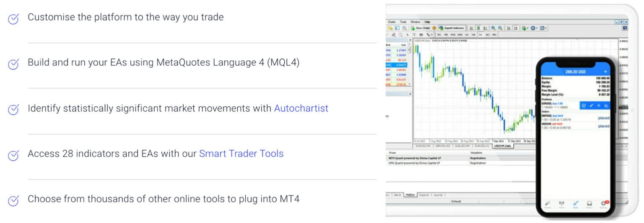Open the Smart Trader Tools link
The height and width of the screenshot is (223, 644).
coord(241,154)
